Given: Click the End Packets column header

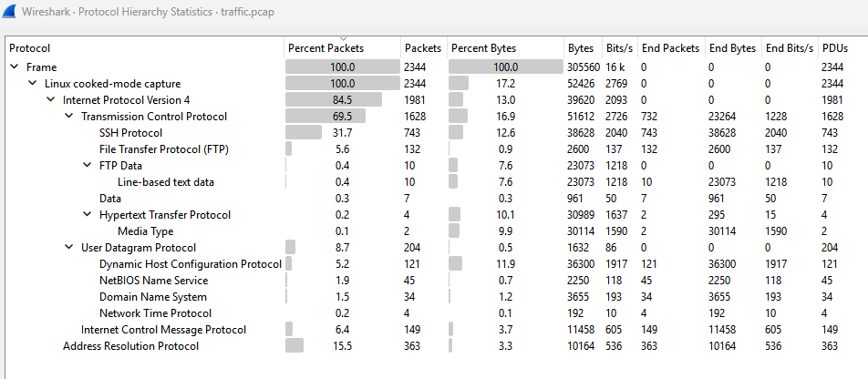Looking at the screenshot, I should (670, 48).
